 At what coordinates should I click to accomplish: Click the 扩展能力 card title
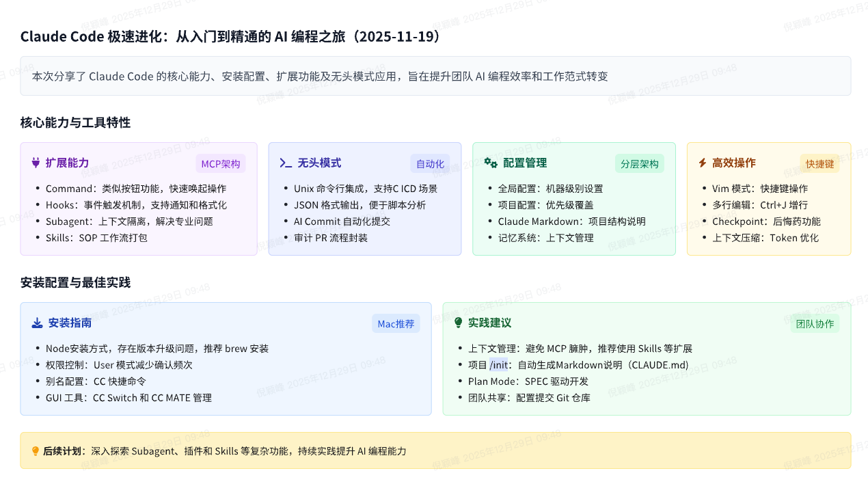(x=67, y=163)
